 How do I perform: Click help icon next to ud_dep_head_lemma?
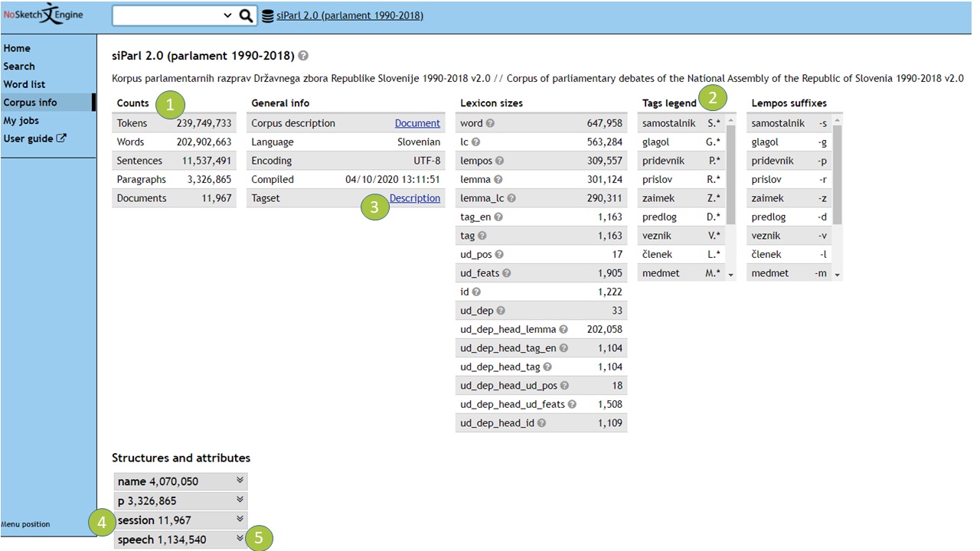pyautogui.click(x=563, y=329)
